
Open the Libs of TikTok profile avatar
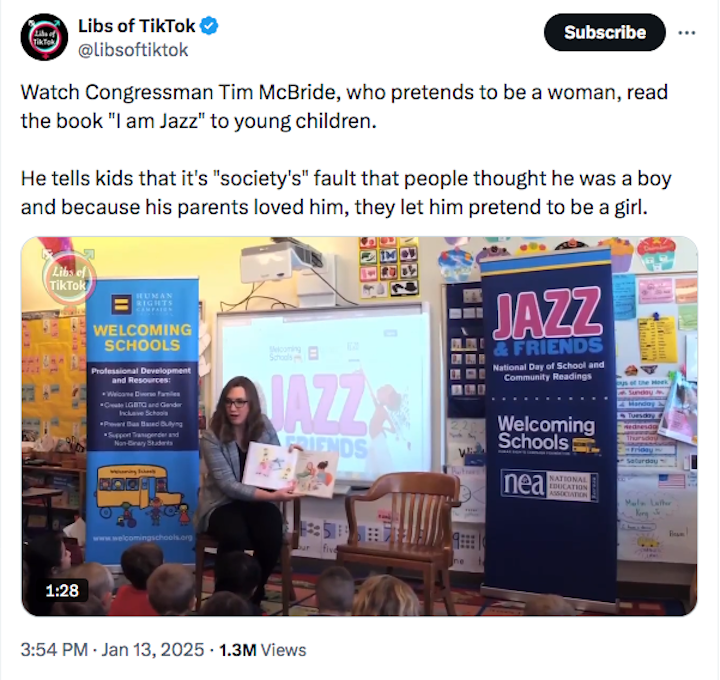point(44,37)
